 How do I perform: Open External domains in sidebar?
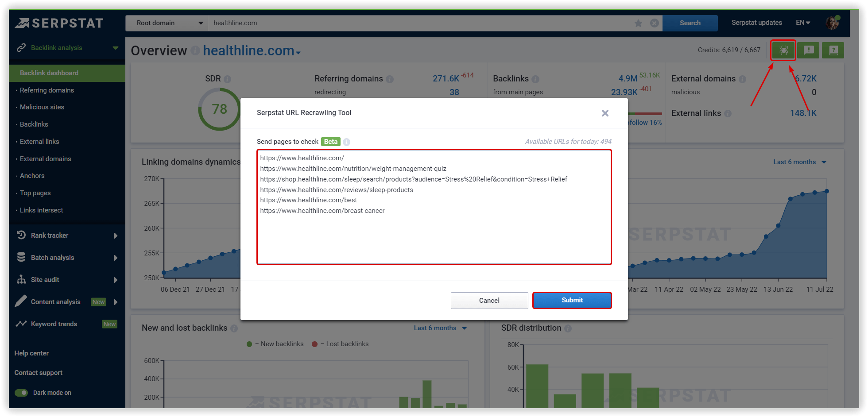[46, 159]
